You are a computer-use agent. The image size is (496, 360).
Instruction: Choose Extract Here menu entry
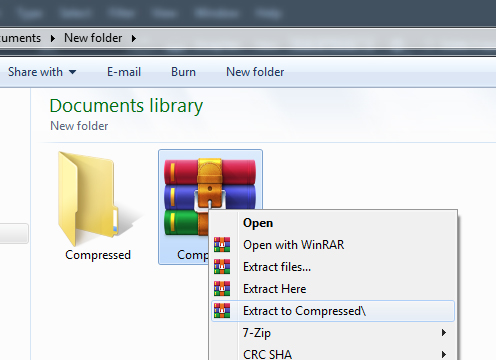coord(333,289)
